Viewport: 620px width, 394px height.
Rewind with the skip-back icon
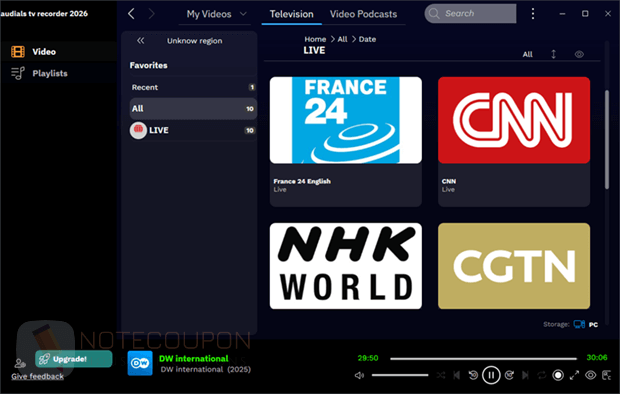(473, 375)
